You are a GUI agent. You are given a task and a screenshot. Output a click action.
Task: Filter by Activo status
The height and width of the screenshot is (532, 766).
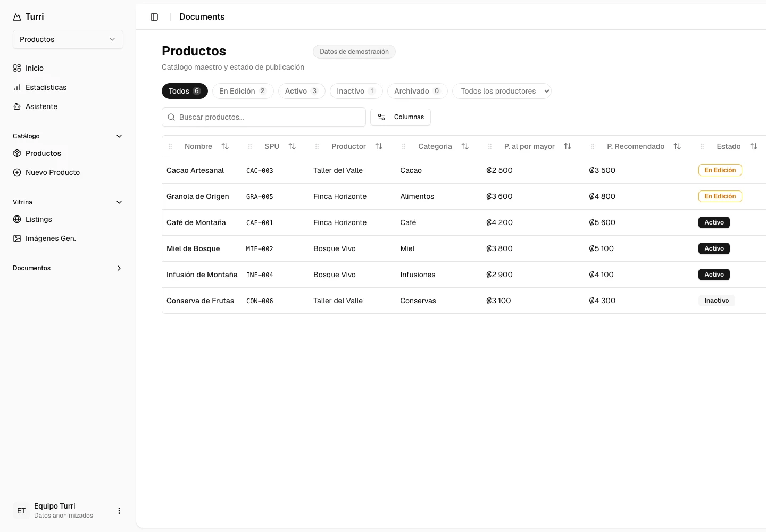tap(302, 91)
